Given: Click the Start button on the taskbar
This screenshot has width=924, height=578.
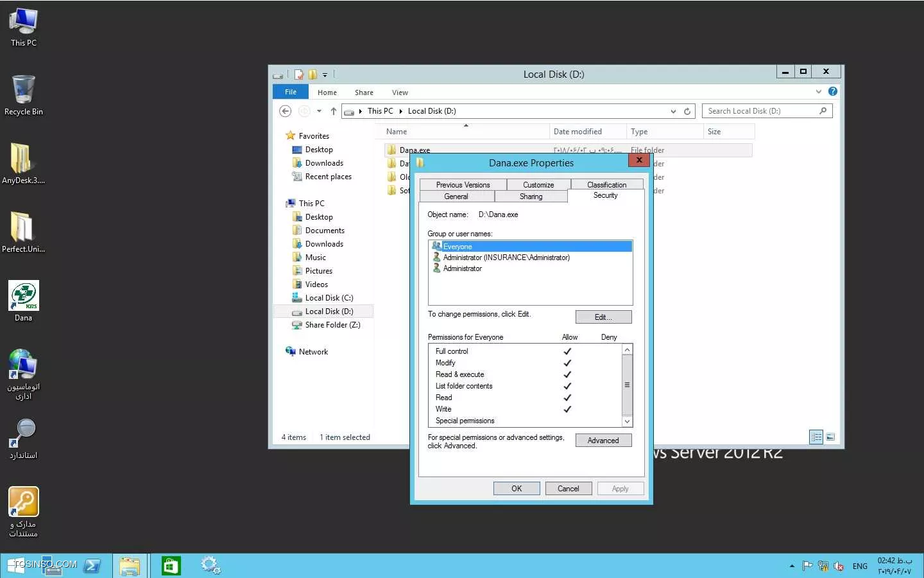Looking at the screenshot, I should 16,566.
